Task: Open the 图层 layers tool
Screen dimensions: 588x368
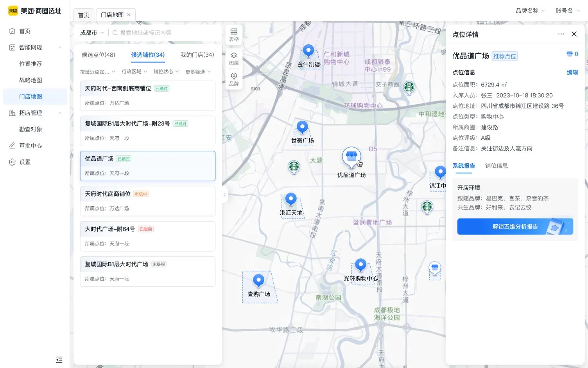Action: click(234, 59)
